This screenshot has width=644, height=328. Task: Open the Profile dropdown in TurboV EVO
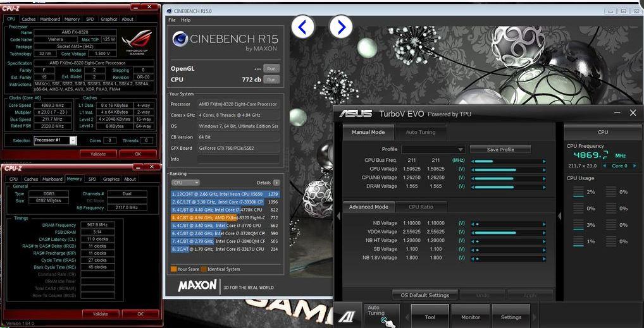point(433,149)
